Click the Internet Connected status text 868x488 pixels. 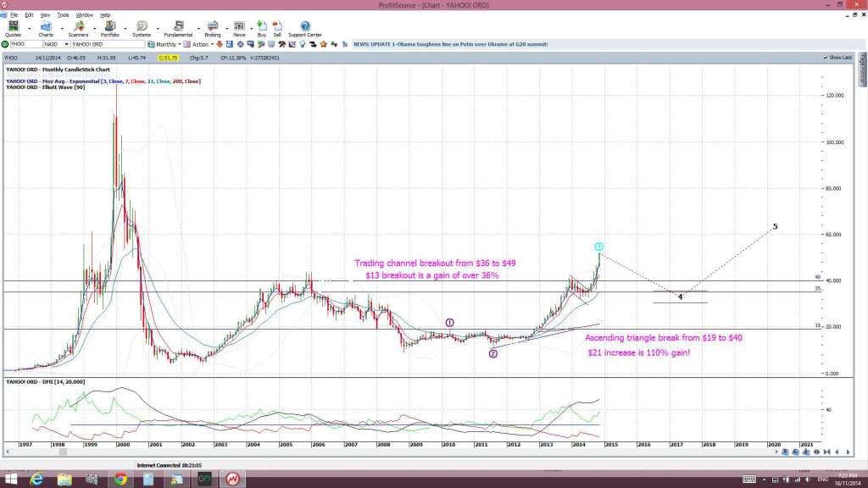170,465
